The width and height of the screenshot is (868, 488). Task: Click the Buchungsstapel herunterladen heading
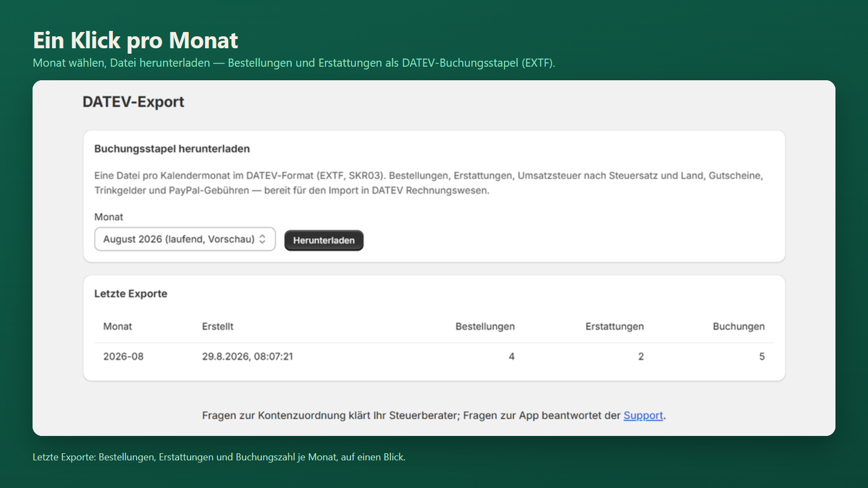pyautogui.click(x=172, y=149)
